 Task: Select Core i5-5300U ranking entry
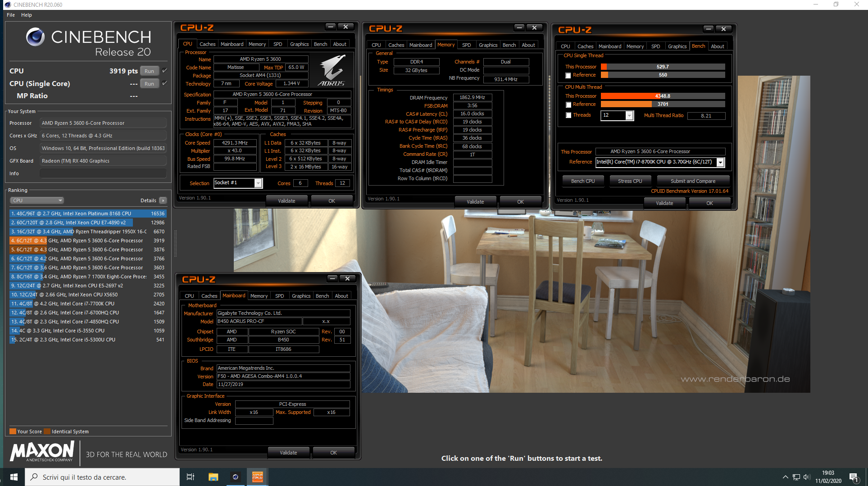pos(88,340)
